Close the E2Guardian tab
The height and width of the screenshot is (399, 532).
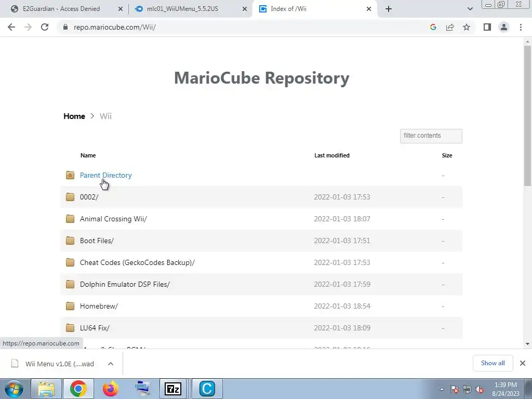120,9
